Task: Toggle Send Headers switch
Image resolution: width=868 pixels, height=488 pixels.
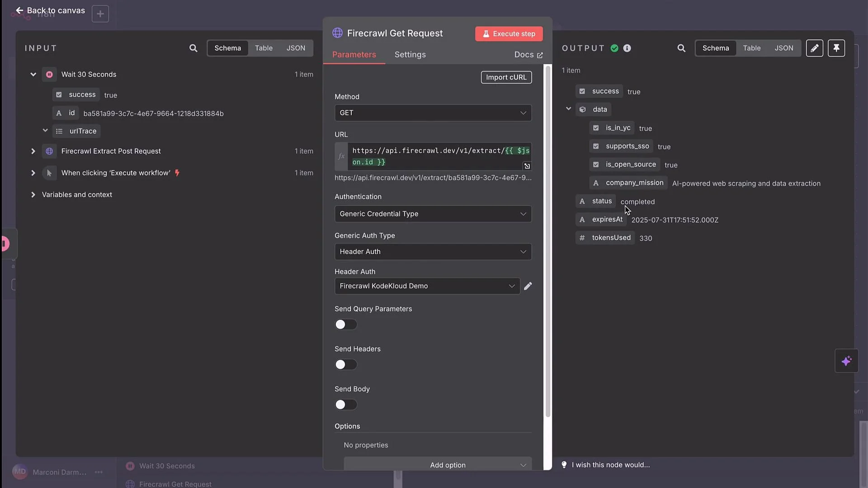Action: tap(346, 365)
